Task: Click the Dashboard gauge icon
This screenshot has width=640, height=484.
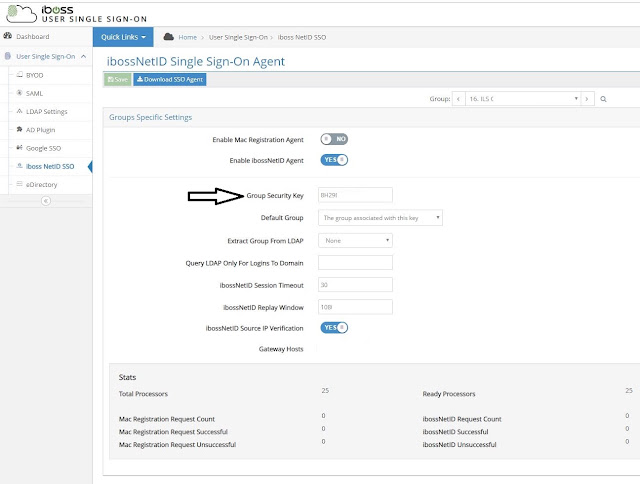Action: pyautogui.click(x=7, y=36)
